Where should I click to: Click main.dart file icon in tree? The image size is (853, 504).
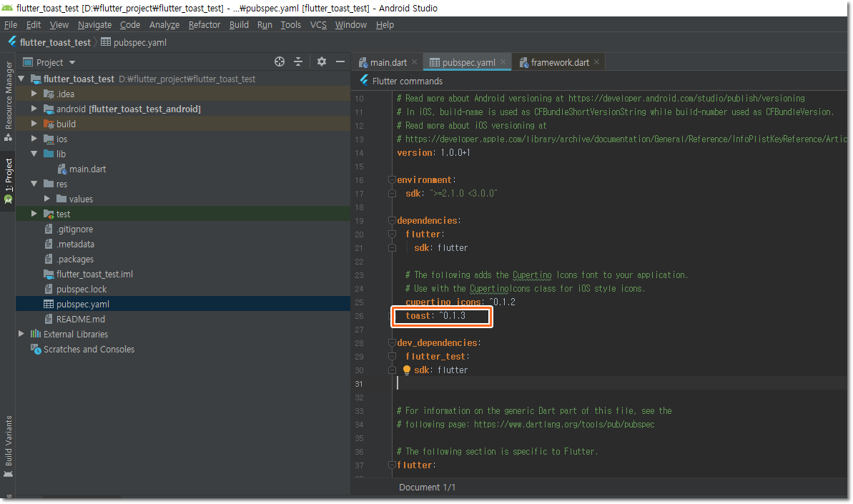click(x=62, y=169)
